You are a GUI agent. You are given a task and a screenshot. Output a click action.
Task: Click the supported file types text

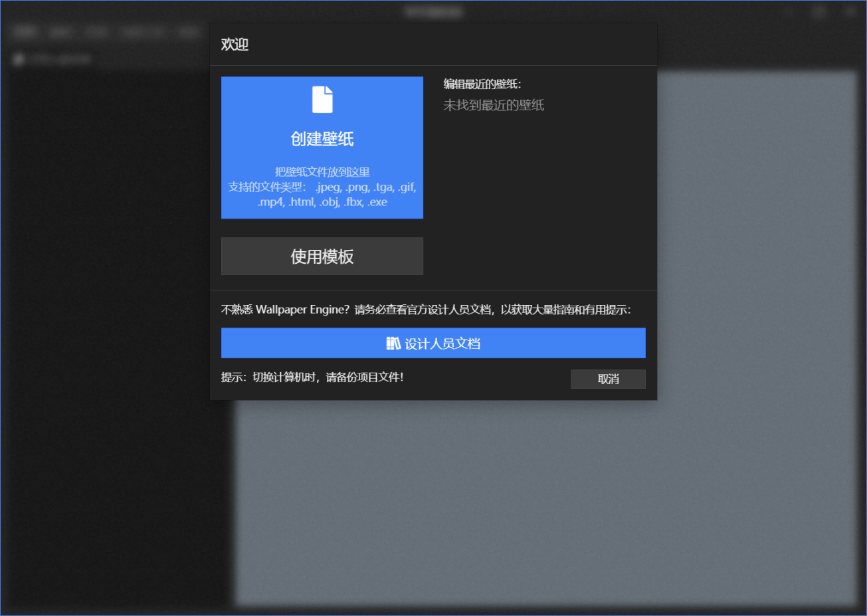(x=322, y=195)
